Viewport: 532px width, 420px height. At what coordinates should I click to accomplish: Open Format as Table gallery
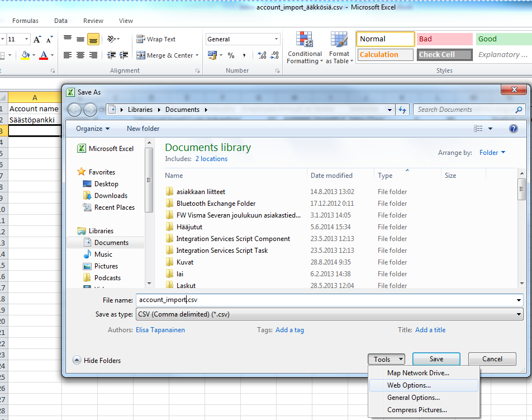[339, 48]
